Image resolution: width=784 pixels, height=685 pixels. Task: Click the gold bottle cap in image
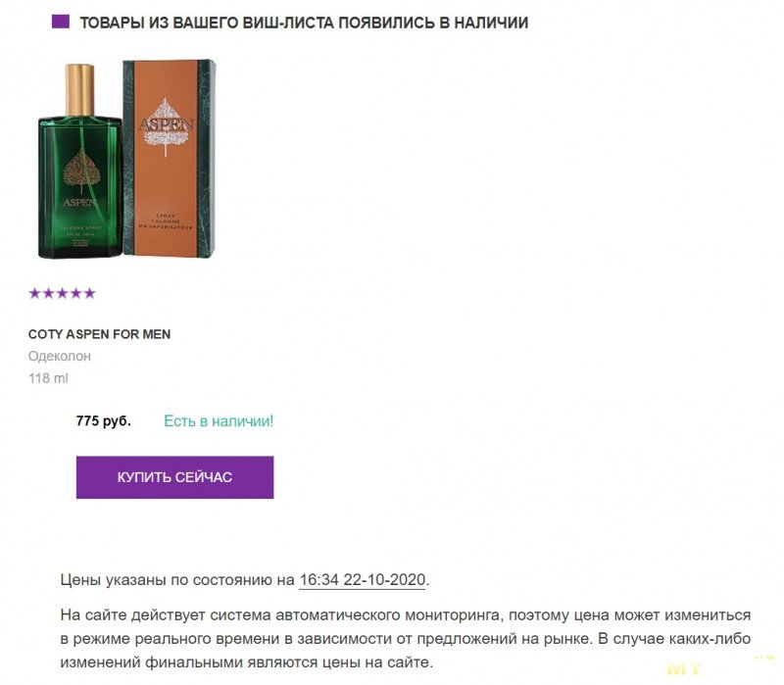[x=80, y=89]
